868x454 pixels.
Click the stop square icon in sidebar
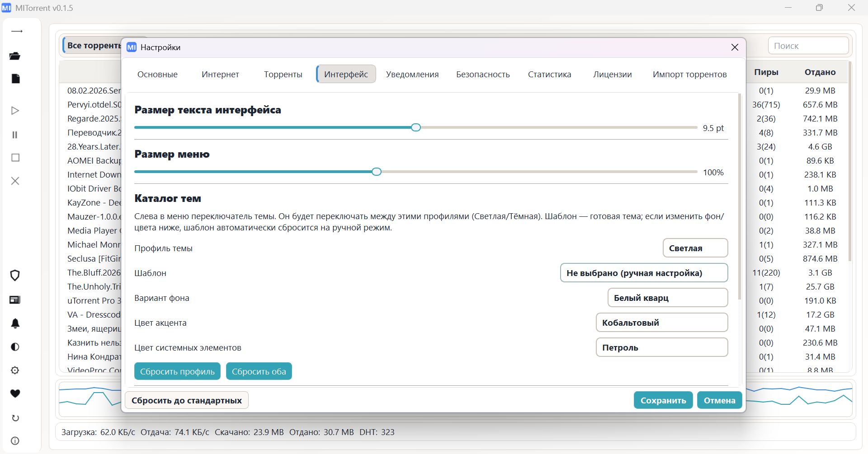(x=15, y=158)
